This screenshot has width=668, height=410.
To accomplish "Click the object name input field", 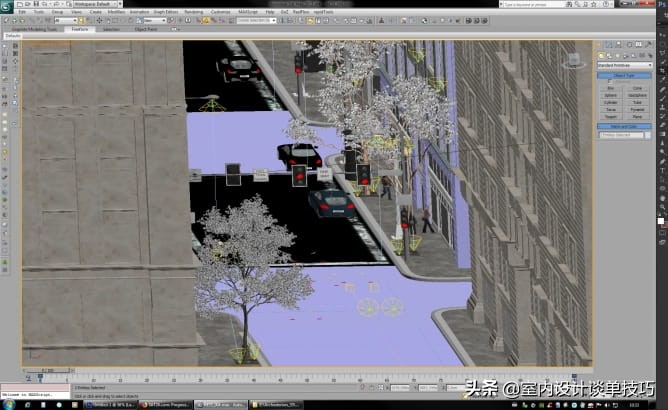I will click(621, 134).
